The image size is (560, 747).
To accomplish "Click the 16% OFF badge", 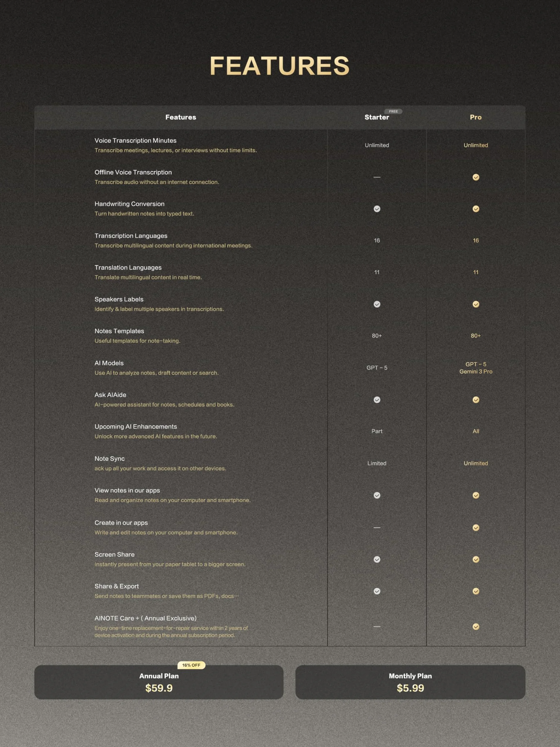I will point(191,665).
